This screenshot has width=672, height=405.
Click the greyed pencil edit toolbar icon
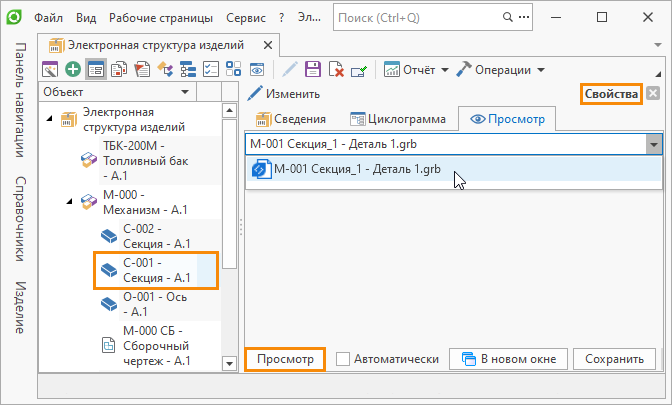(x=290, y=69)
